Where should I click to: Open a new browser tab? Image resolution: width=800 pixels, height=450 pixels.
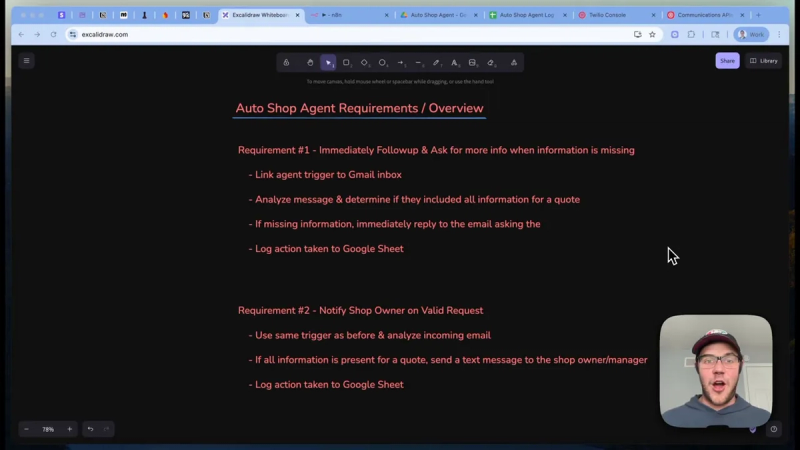point(758,15)
